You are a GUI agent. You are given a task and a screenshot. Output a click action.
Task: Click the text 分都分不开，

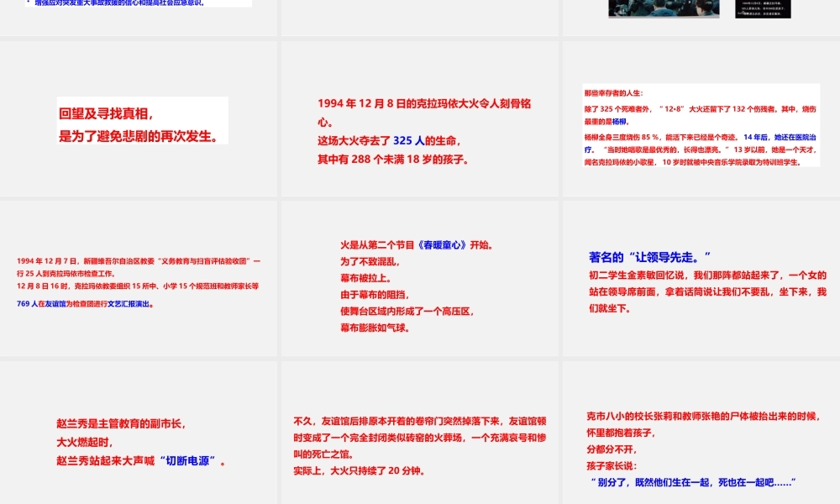pyautogui.click(x=612, y=449)
